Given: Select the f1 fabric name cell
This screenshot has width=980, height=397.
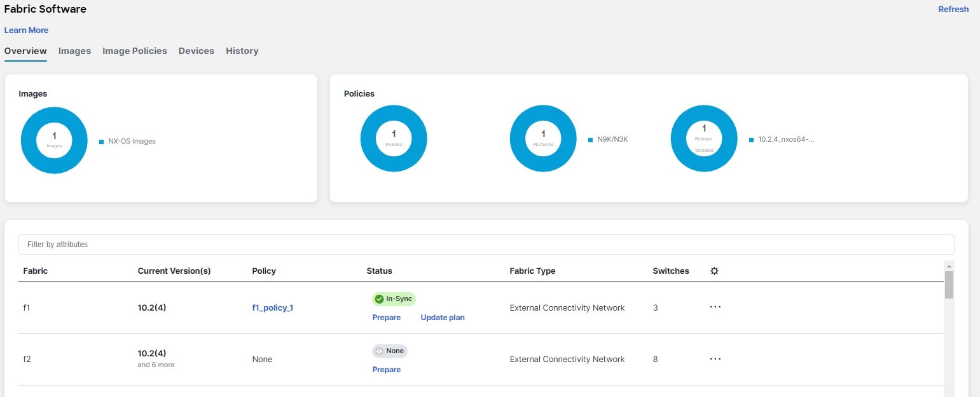Looking at the screenshot, I should pyautogui.click(x=27, y=308).
